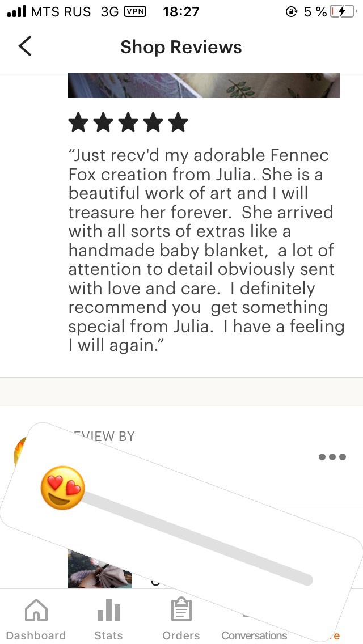The width and height of the screenshot is (363, 644).
Task: Select the Fennec Fox review text
Action: (204, 249)
